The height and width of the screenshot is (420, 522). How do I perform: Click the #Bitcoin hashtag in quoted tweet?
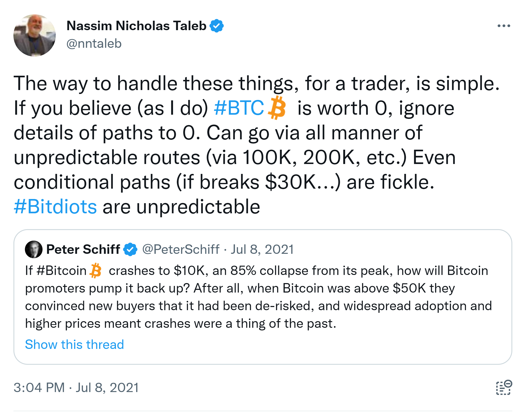point(61,271)
